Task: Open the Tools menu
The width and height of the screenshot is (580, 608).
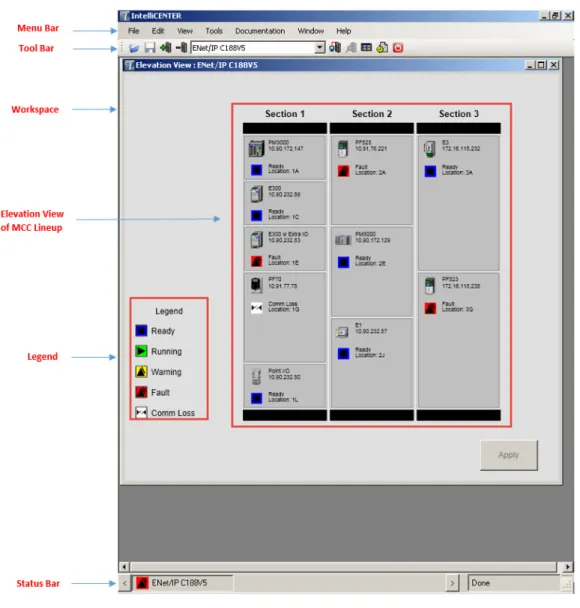Action: [214, 31]
